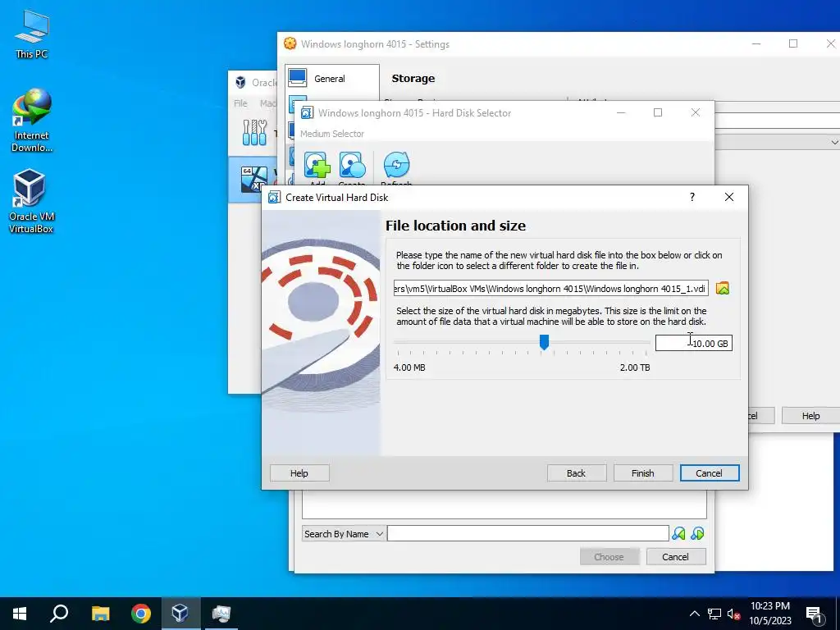The height and width of the screenshot is (630, 840).
Task: Select the Windows XP VM icon in the Manager
Action: coord(254,179)
